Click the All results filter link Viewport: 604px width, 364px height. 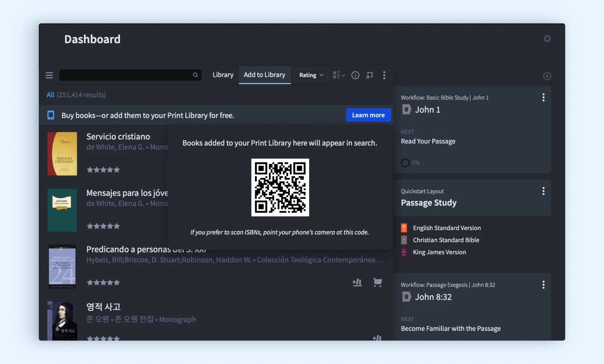pos(50,95)
